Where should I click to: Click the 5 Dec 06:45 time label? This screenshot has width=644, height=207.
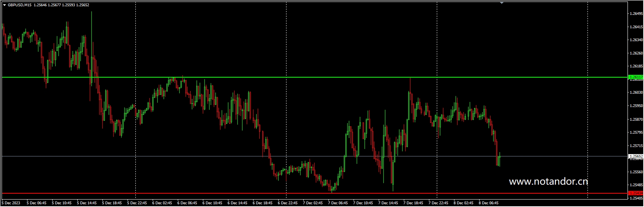tap(36, 203)
